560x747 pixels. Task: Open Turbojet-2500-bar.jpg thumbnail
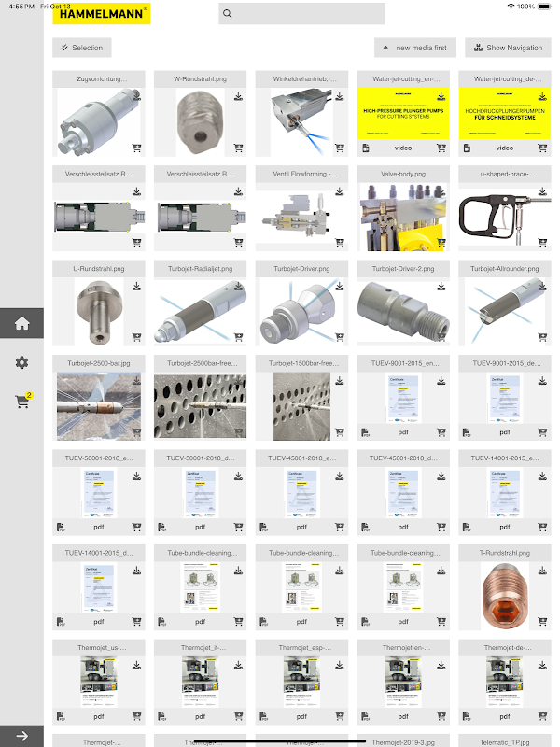point(99,406)
